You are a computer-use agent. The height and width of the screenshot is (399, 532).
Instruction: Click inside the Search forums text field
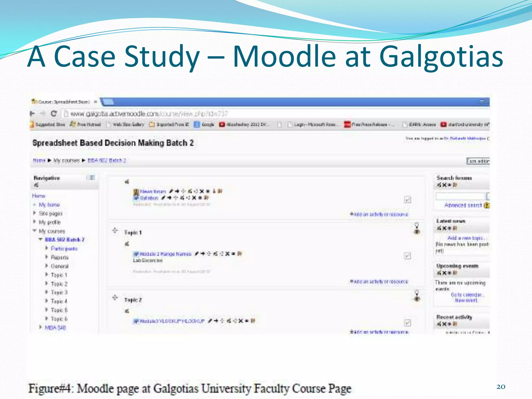(x=460, y=196)
